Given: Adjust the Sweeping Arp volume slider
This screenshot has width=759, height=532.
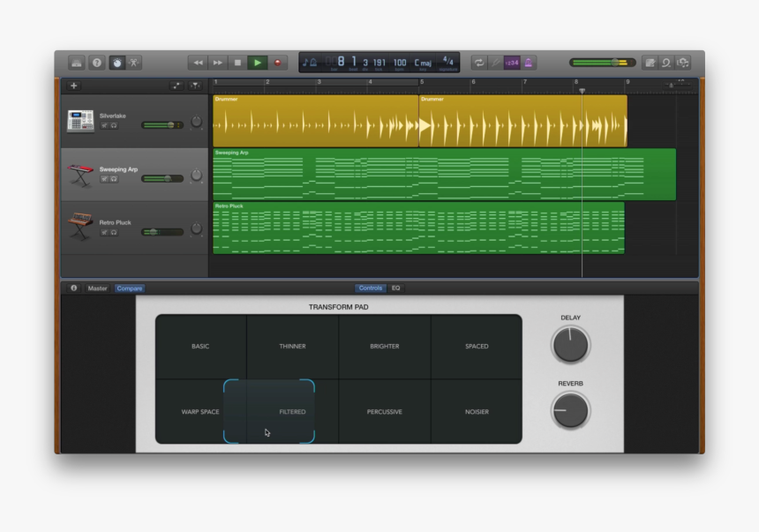Looking at the screenshot, I should 162,178.
